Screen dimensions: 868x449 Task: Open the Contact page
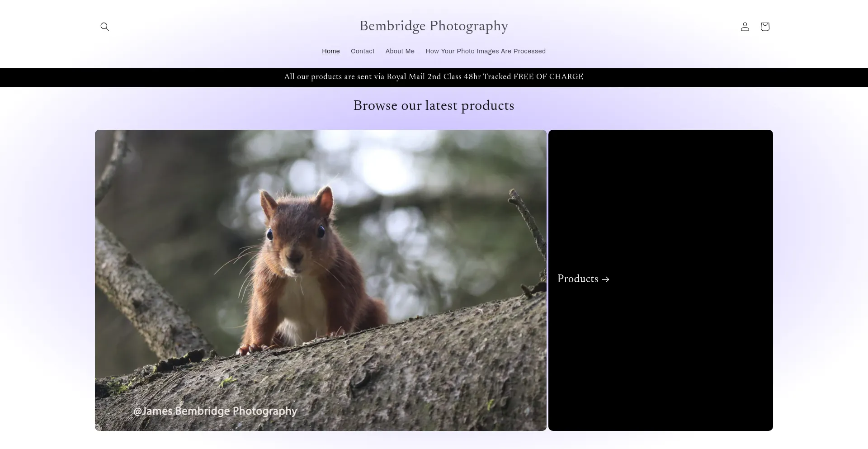pos(363,51)
